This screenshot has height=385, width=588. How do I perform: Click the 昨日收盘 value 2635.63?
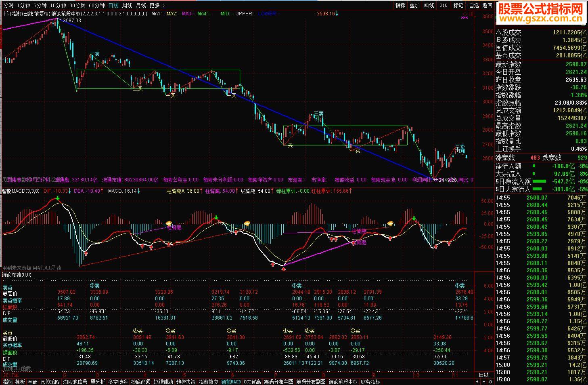coord(576,80)
